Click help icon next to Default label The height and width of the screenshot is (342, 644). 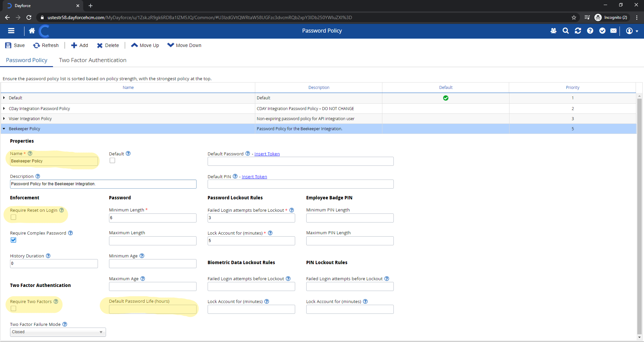tap(128, 153)
